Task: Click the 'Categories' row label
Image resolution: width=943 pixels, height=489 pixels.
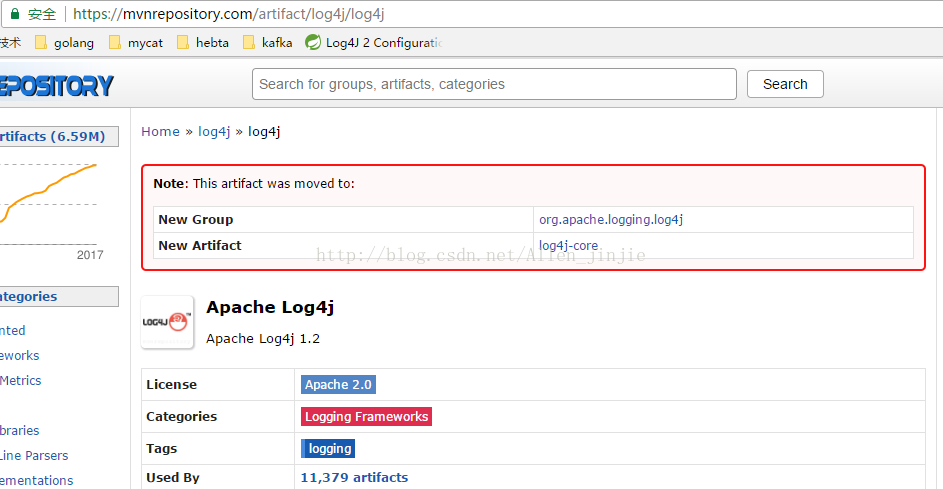Action: [182, 417]
